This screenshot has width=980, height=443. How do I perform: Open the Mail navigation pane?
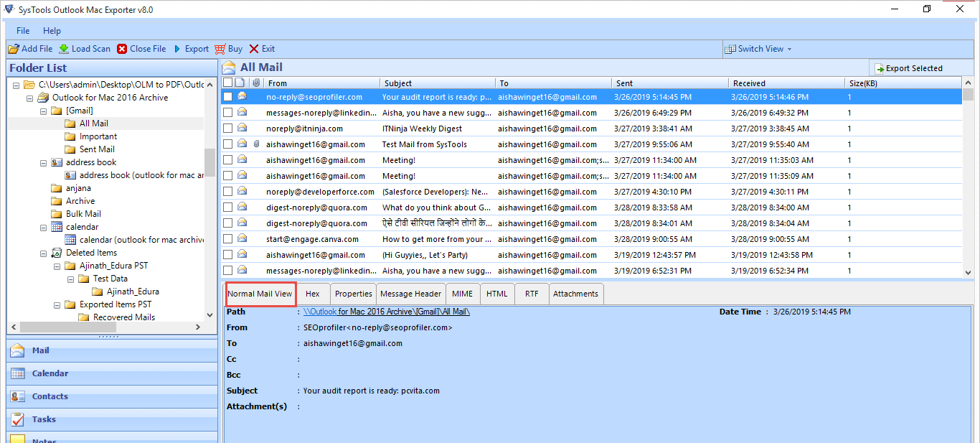coord(112,350)
